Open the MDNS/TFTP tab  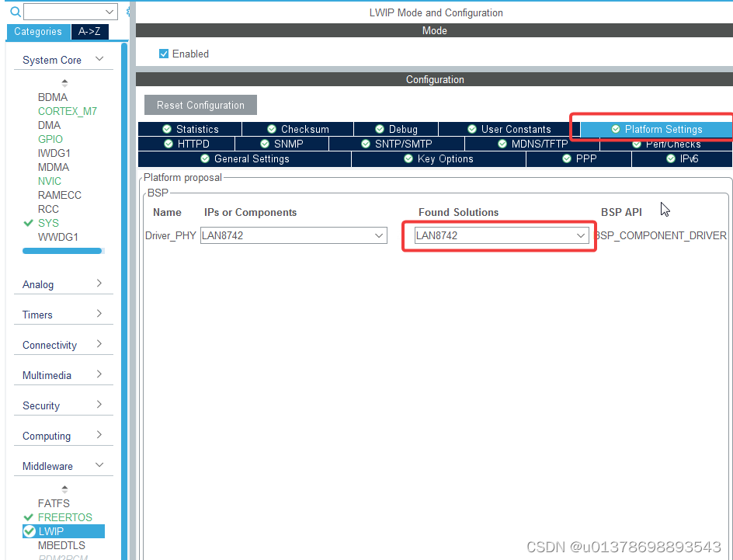tap(533, 144)
